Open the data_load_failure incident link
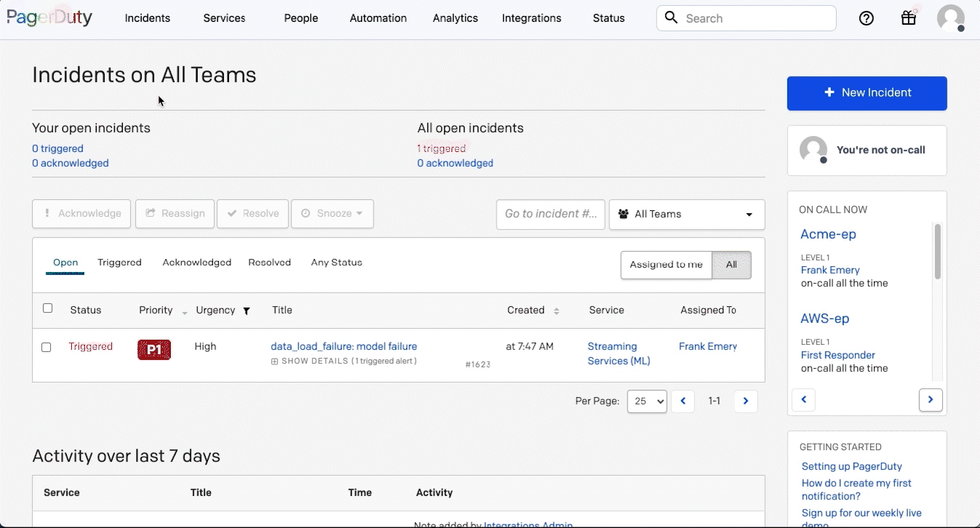980x528 pixels. (x=343, y=346)
